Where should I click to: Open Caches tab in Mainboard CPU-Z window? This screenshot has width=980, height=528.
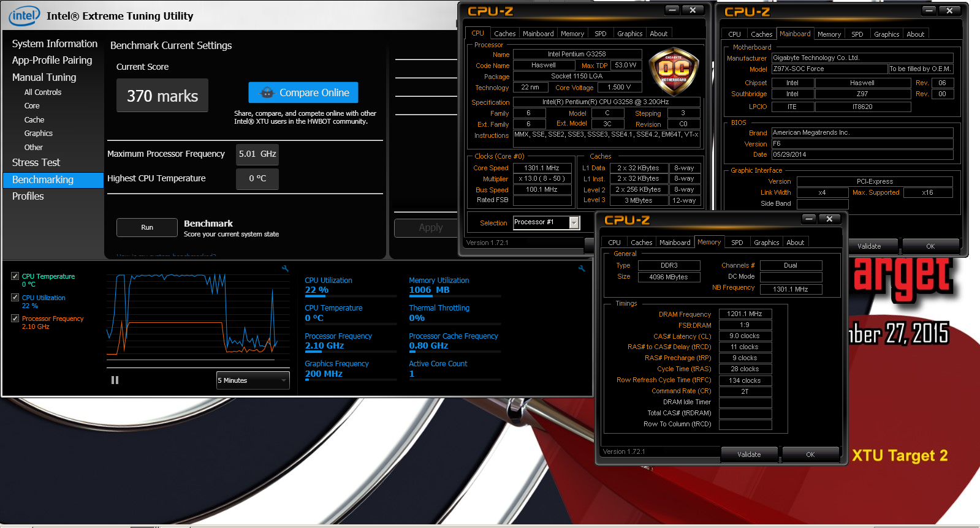(762, 34)
